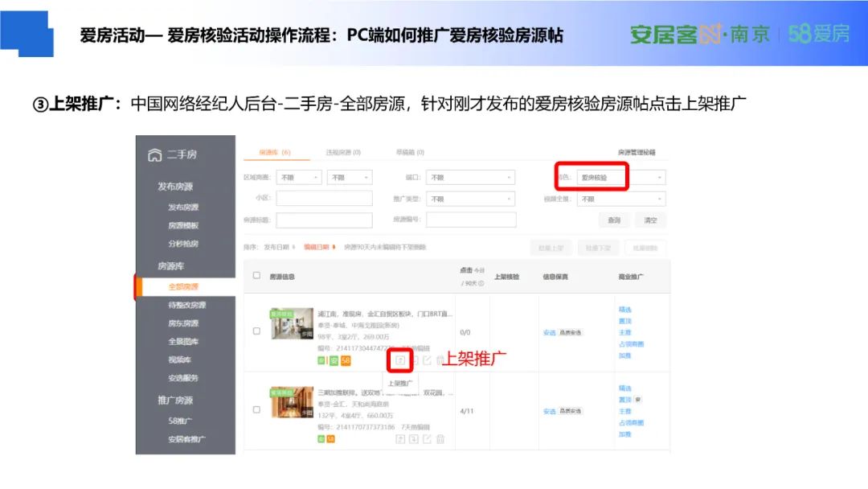Click 置顶 link for the 660.00万 listing
Image resolution: width=868 pixels, height=489 pixels.
[x=625, y=400]
